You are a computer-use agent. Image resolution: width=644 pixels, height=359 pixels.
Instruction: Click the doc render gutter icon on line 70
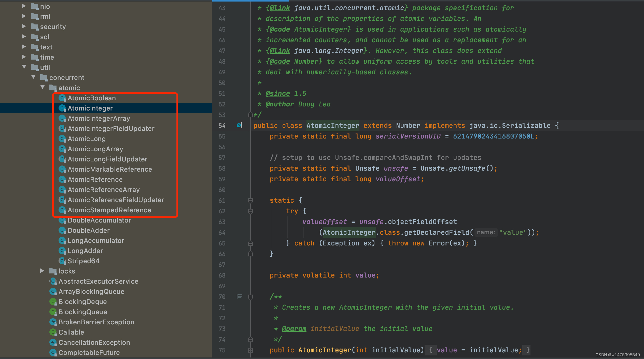(239, 296)
